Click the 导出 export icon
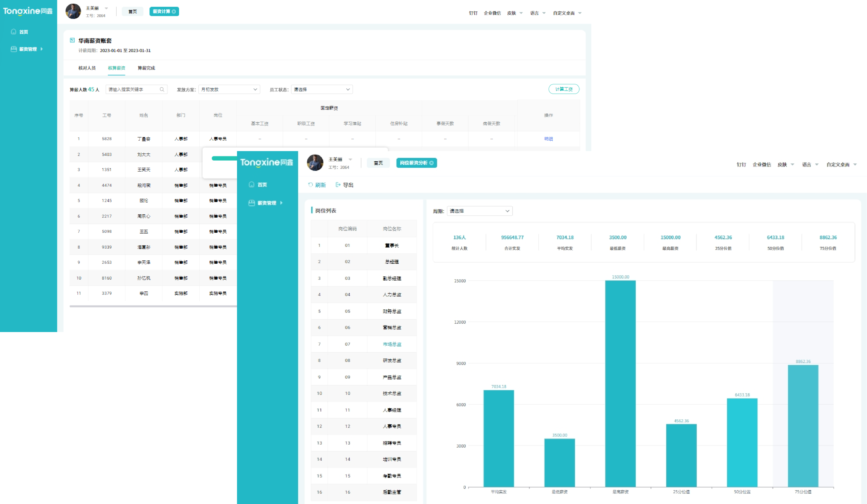Screen dimensions: 867x504 point(338,185)
